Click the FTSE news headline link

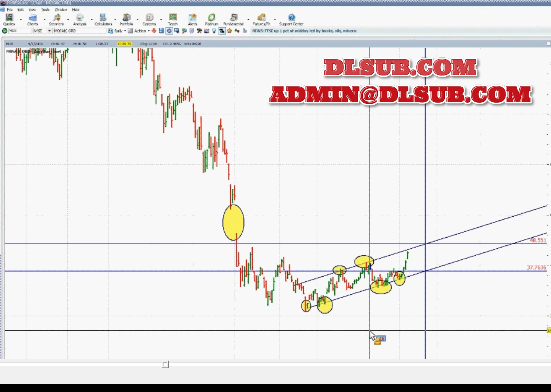tap(304, 31)
